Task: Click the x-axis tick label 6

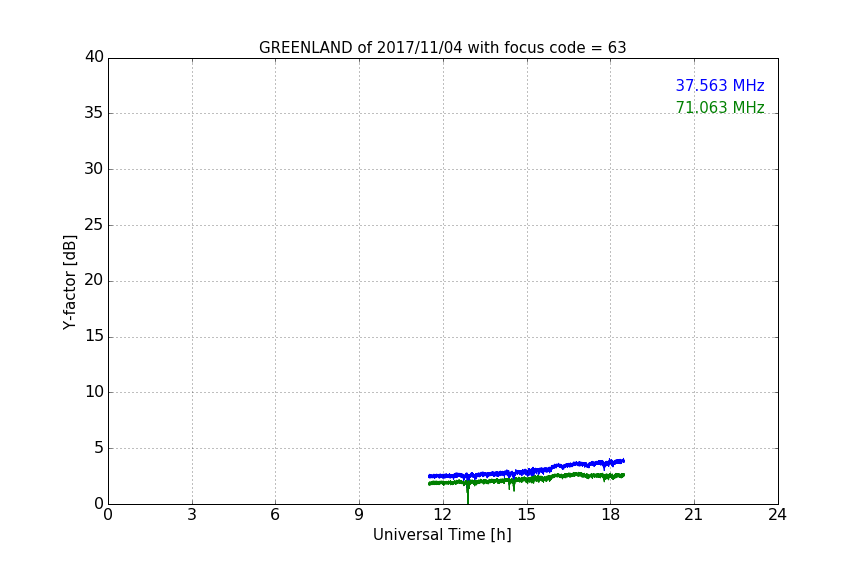Action: coord(275,515)
